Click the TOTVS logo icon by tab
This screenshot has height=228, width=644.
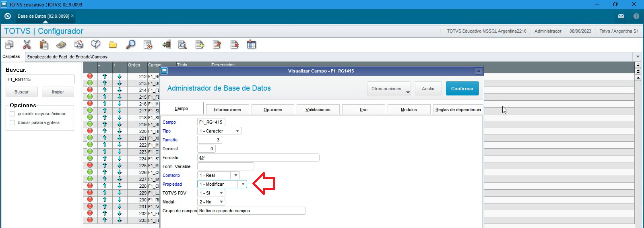pyautogui.click(x=8, y=16)
